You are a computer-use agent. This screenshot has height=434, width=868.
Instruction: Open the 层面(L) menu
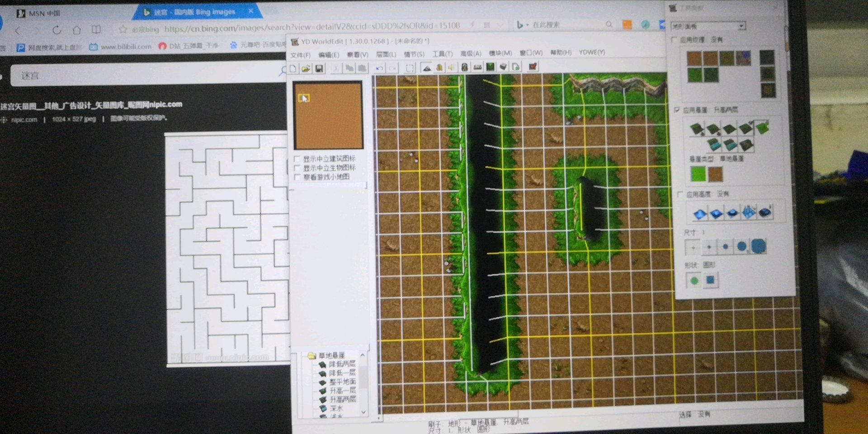(x=386, y=54)
